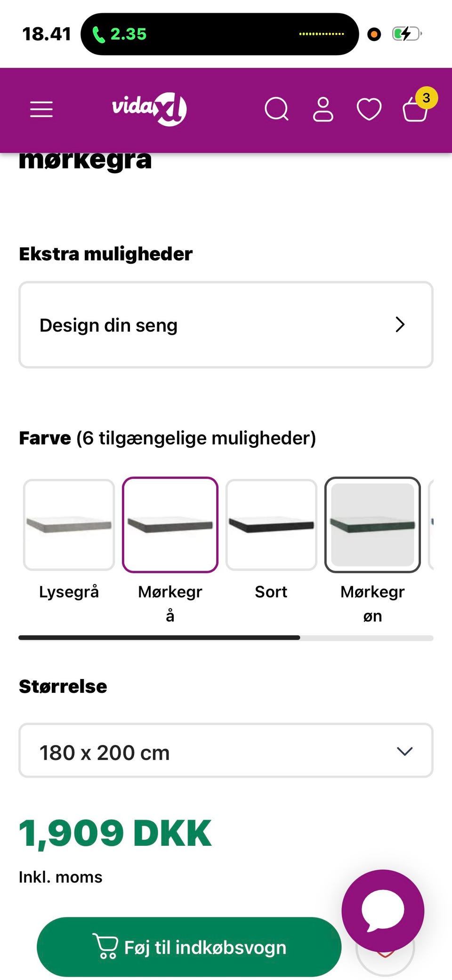Viewport: 452px width, 980px height.
Task: Open the user account icon
Action: coord(323,109)
